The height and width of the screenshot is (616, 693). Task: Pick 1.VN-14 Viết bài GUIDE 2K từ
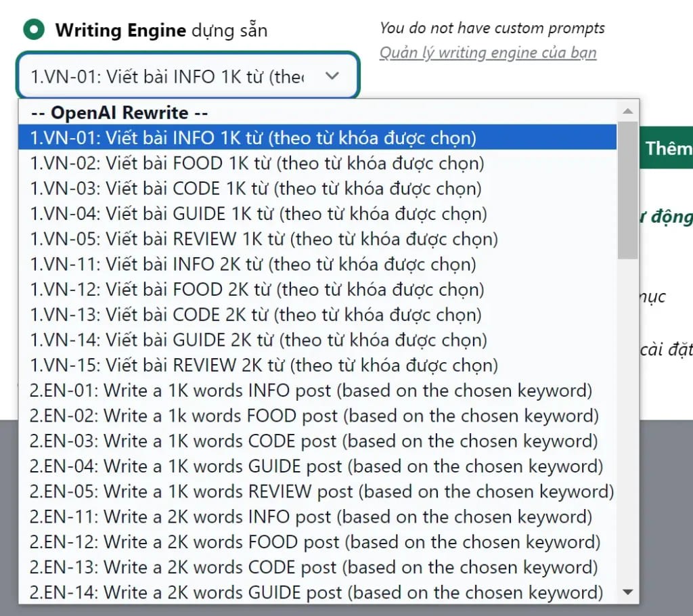point(317,340)
